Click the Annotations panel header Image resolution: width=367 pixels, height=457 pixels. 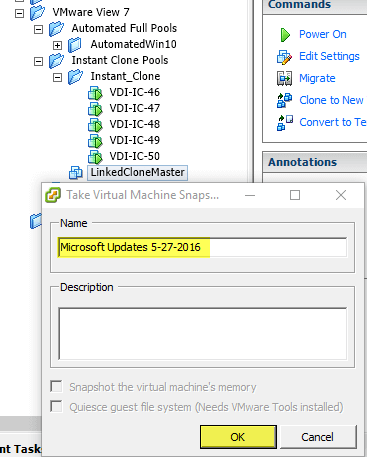[x=315, y=162]
